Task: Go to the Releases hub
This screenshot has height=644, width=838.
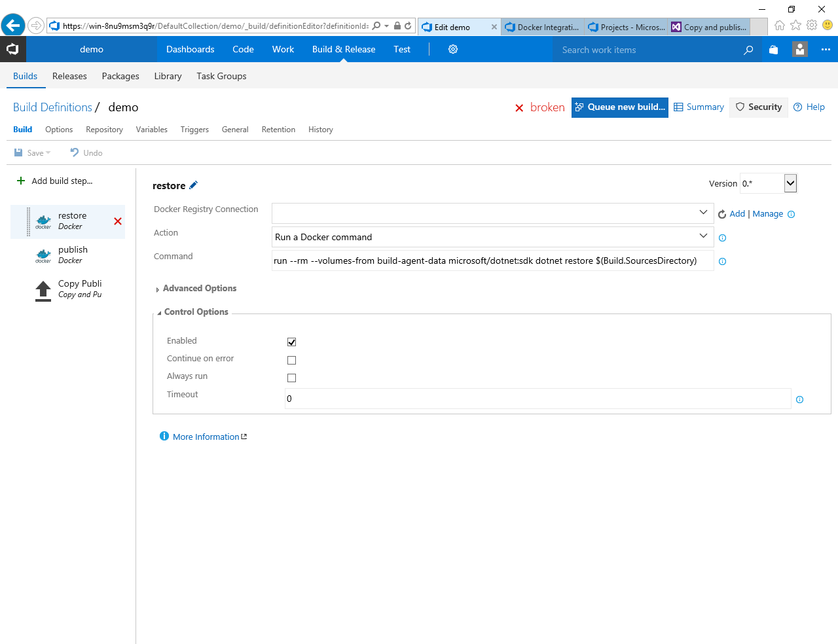Action: tap(69, 76)
